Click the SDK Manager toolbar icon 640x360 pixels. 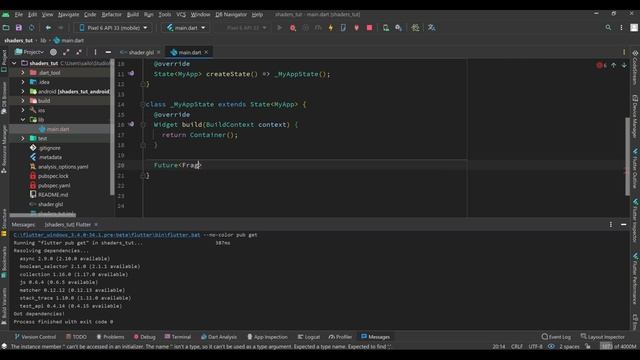click(398, 28)
